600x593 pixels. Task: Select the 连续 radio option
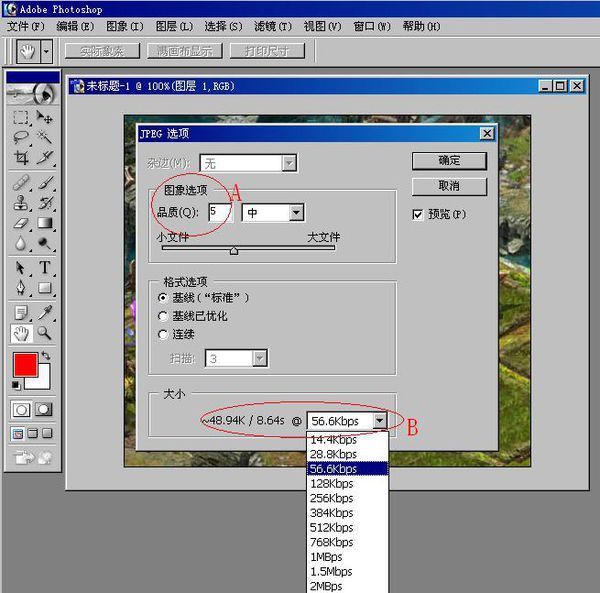163,334
